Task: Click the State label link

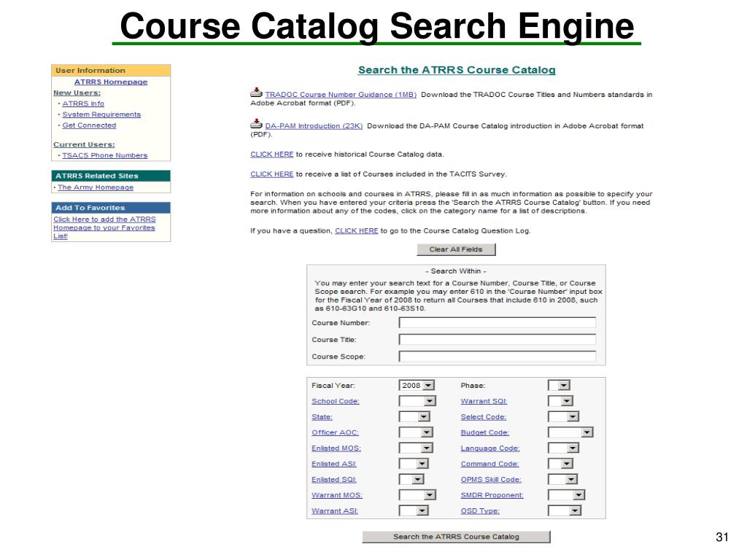Action: tap(322, 417)
